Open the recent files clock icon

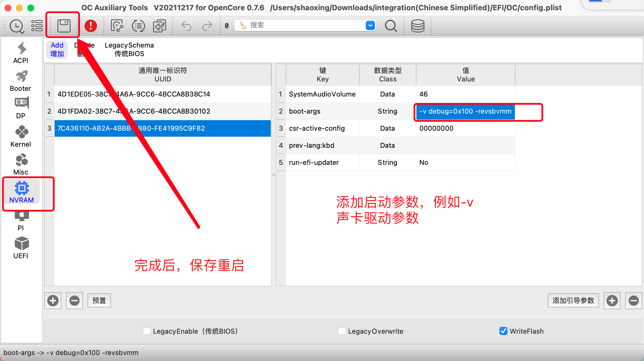(x=16, y=26)
